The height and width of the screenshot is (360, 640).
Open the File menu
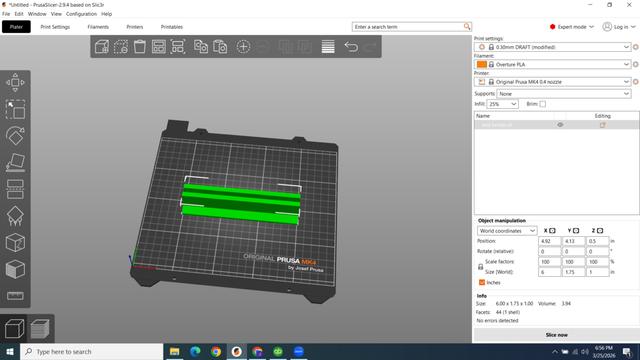click(6, 14)
